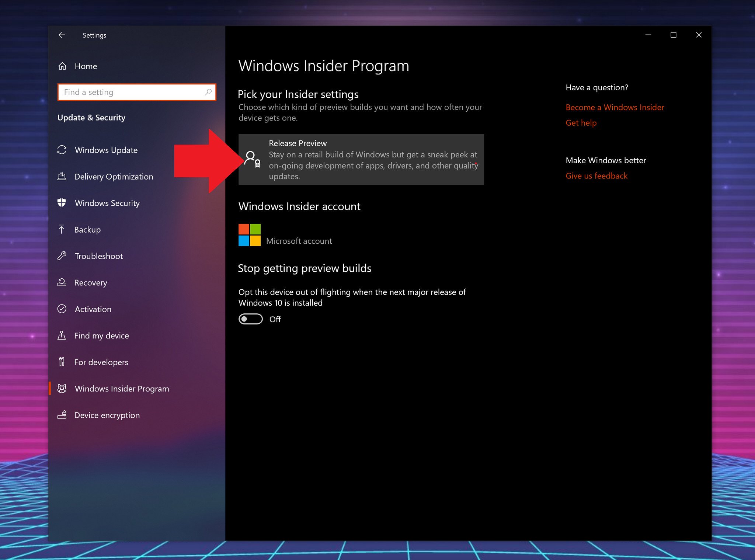The image size is (755, 560).
Task: Maximize the Settings window
Action: click(673, 35)
